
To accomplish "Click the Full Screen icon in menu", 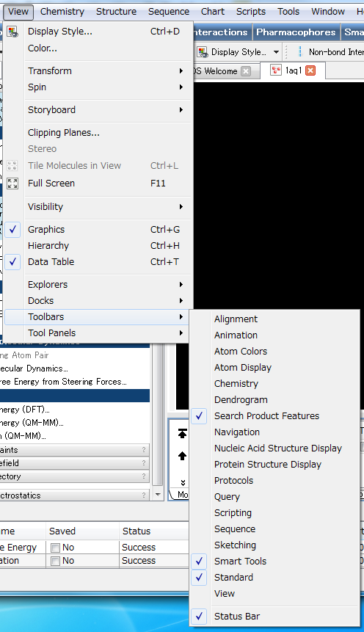I will 12,184.
